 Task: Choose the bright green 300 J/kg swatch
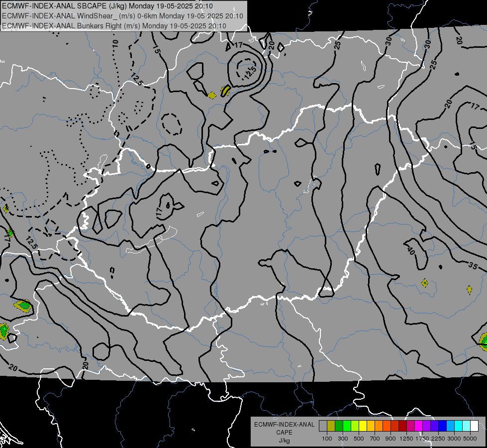coord(347,426)
